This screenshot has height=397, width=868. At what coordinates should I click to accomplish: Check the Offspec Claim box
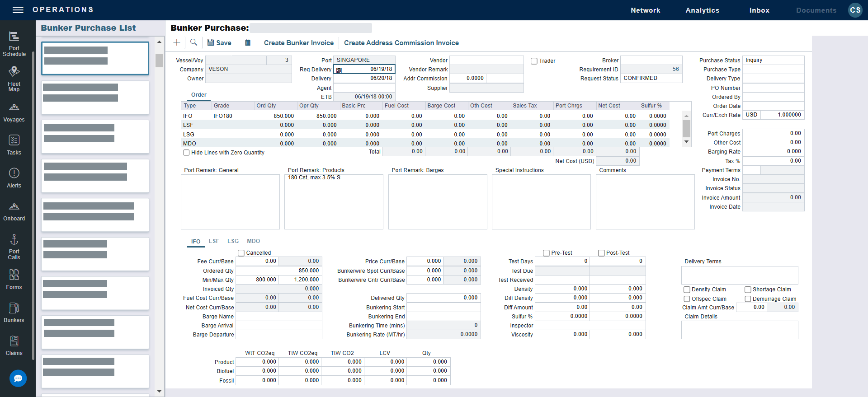tap(687, 299)
